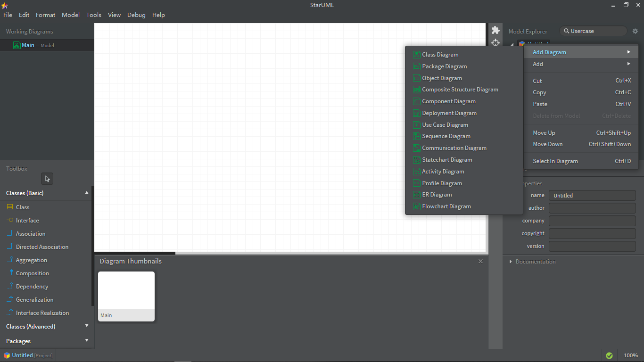This screenshot has width=644, height=362.
Task: Click the Object Diagram icon
Action: pos(416,78)
